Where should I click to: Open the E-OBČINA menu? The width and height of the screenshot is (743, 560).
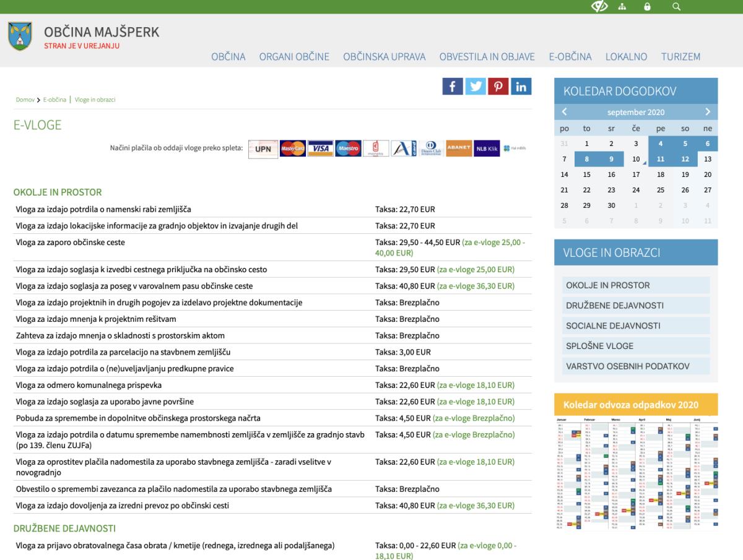570,57
